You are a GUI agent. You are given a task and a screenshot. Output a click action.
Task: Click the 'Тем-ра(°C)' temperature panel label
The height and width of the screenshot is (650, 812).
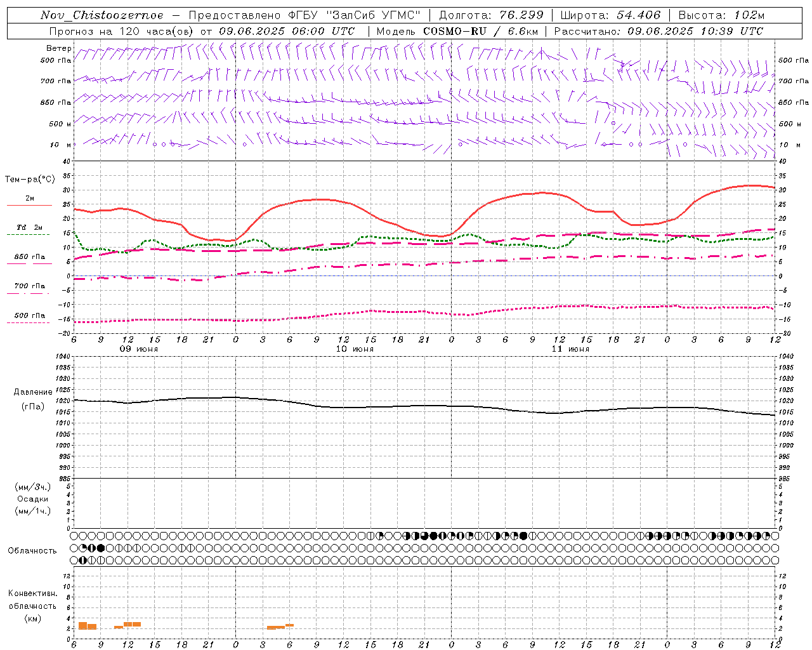click(x=30, y=180)
